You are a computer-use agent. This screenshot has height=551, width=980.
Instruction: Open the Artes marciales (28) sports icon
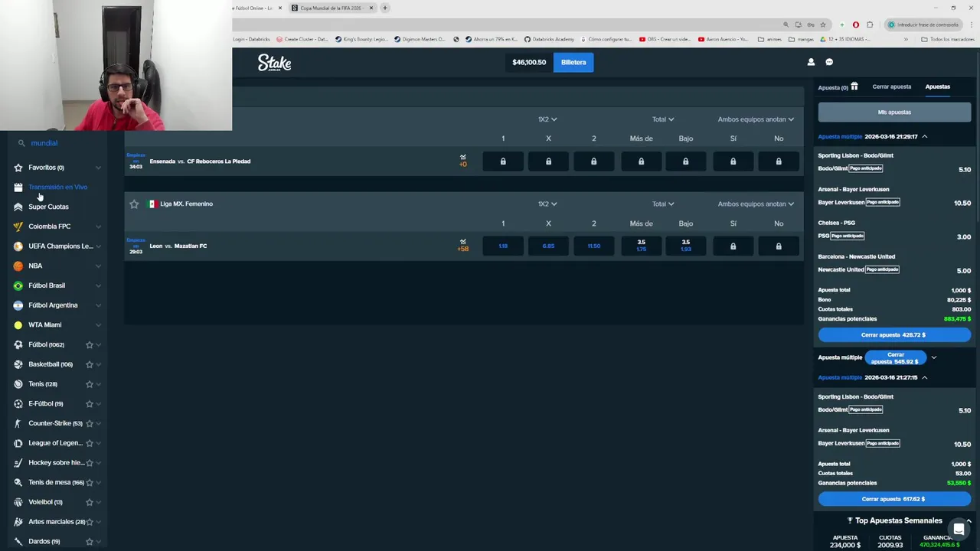tap(18, 522)
